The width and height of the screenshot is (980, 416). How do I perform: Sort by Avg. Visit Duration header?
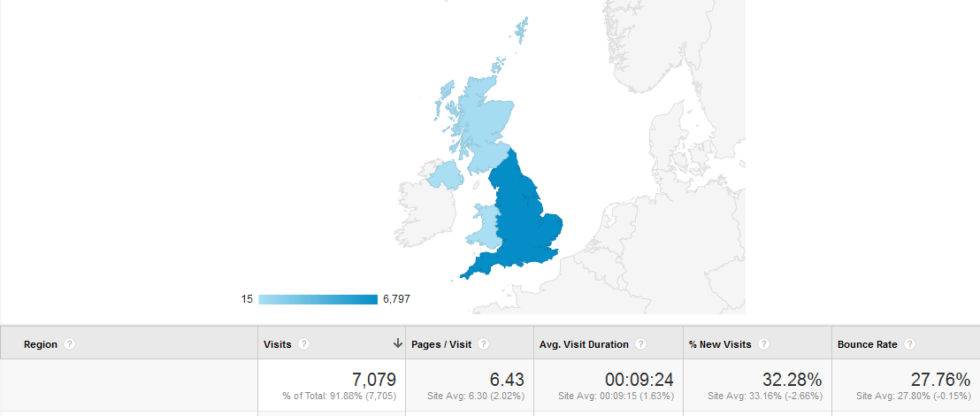coord(584,344)
